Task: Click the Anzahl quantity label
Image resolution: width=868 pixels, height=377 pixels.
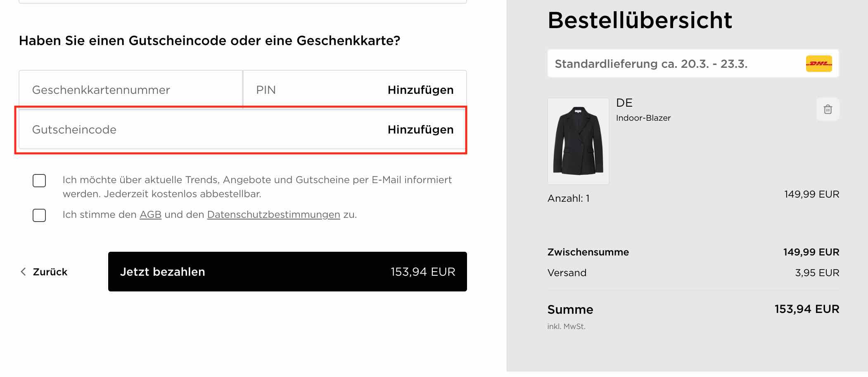Action: pos(568,198)
